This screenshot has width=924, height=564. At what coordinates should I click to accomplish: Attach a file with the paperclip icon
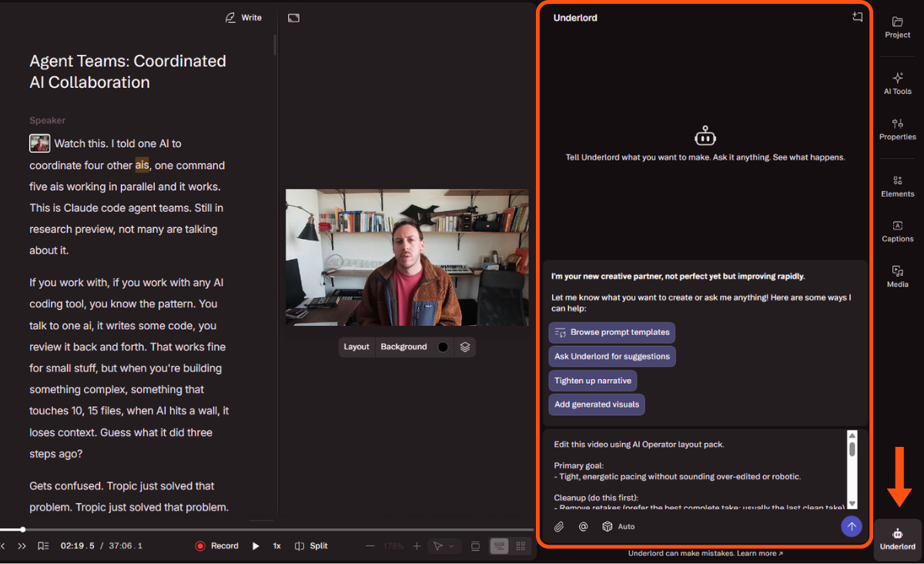(x=559, y=527)
